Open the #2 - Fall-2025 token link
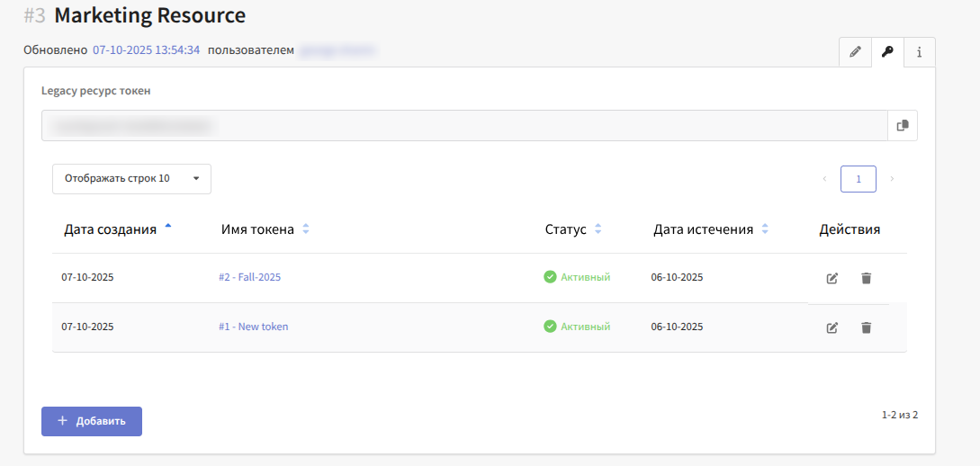 coord(249,277)
